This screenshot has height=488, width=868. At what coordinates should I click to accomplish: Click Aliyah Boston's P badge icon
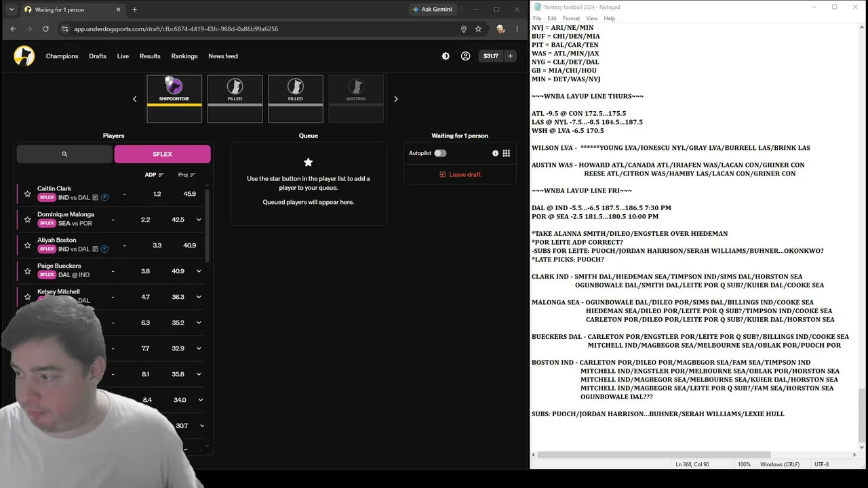point(105,249)
